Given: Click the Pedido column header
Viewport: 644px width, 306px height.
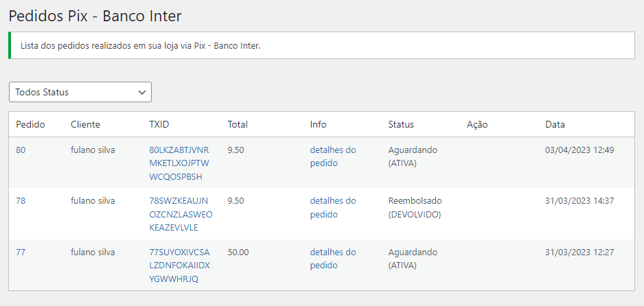Looking at the screenshot, I should (x=30, y=124).
